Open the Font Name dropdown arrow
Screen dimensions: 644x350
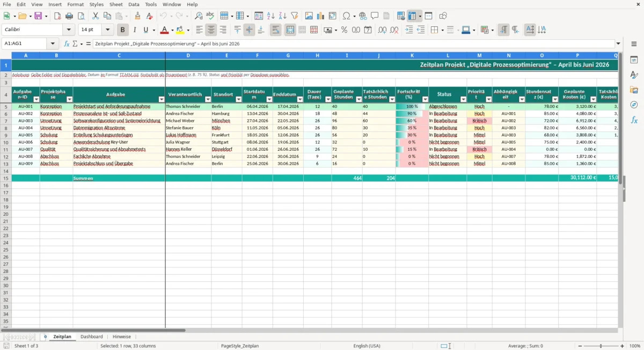(x=69, y=30)
